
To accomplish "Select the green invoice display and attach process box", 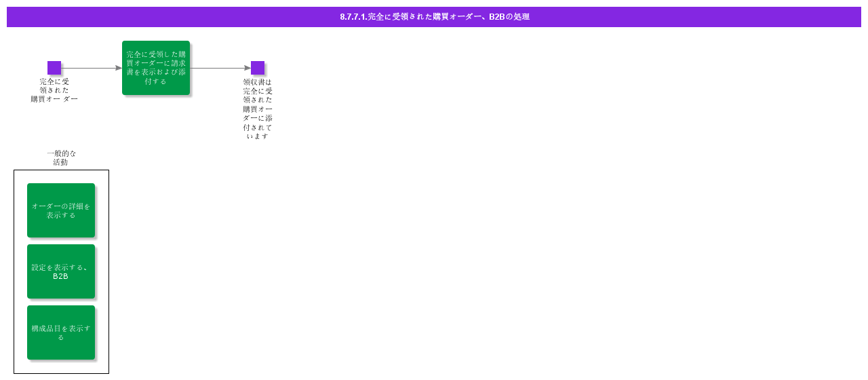I will 156,68.
